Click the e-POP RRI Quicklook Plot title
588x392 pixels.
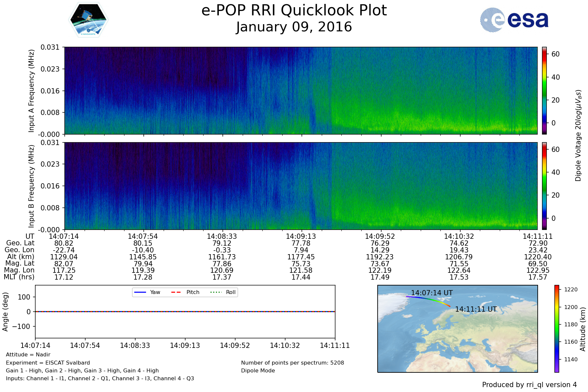[294, 10]
